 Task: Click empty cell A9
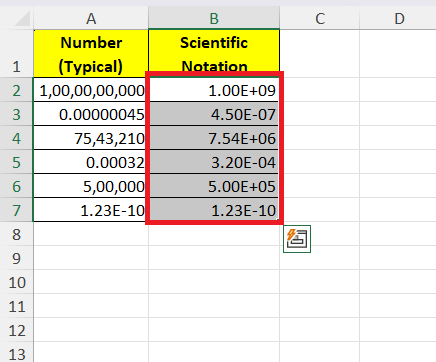pyautogui.click(x=91, y=258)
